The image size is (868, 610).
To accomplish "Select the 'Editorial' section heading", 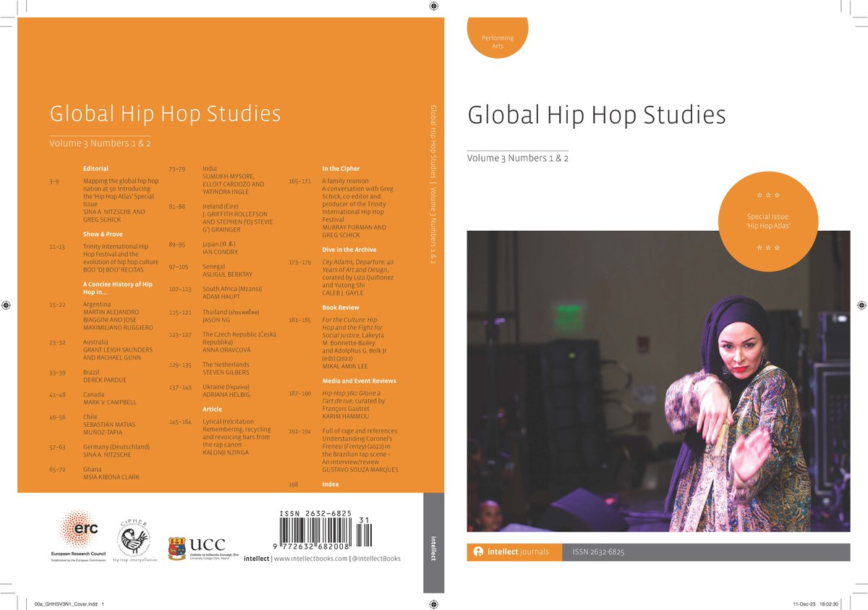I will (x=97, y=168).
